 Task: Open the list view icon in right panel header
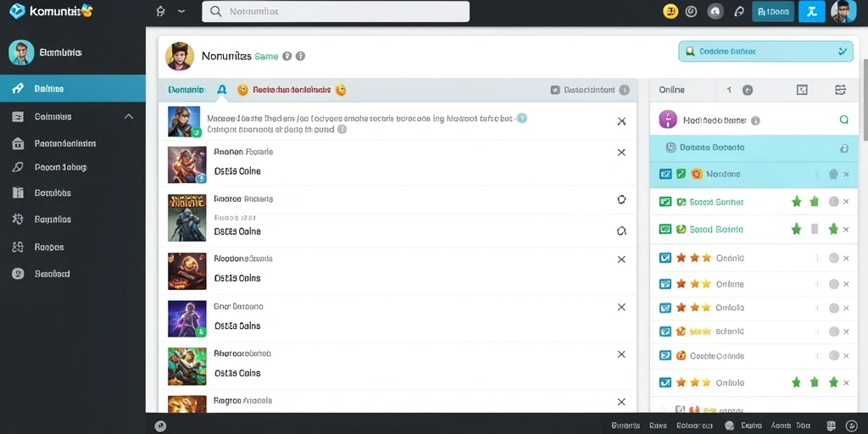840,90
